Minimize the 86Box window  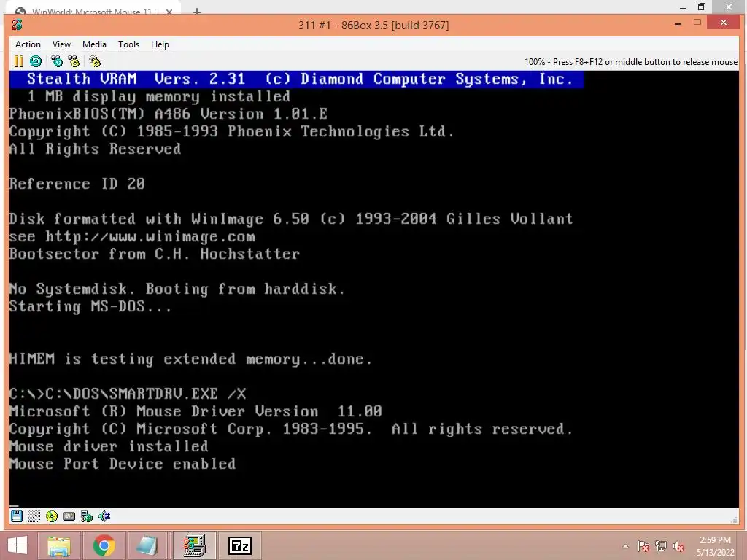click(678, 23)
